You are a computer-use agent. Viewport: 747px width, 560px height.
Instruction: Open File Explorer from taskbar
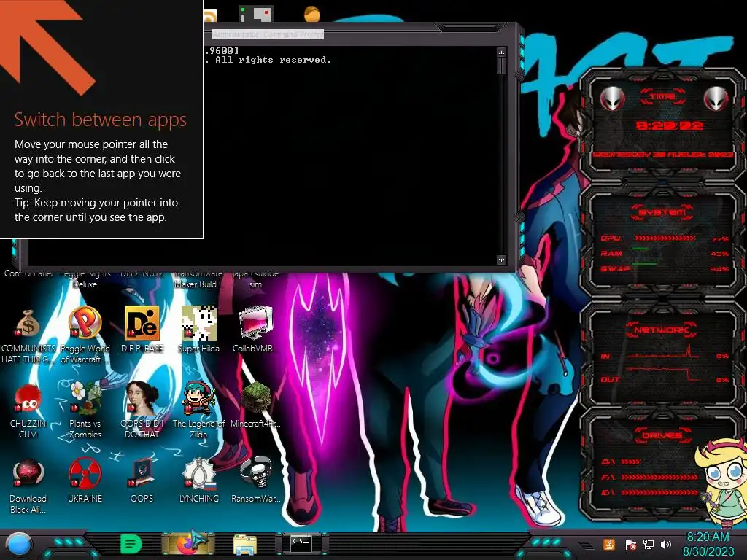[245, 545]
